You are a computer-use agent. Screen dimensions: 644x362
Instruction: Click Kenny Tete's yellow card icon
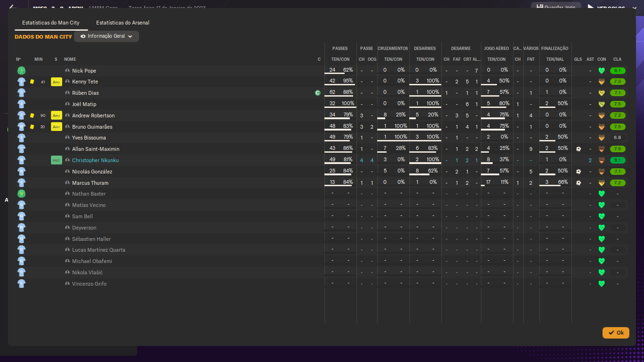click(32, 82)
